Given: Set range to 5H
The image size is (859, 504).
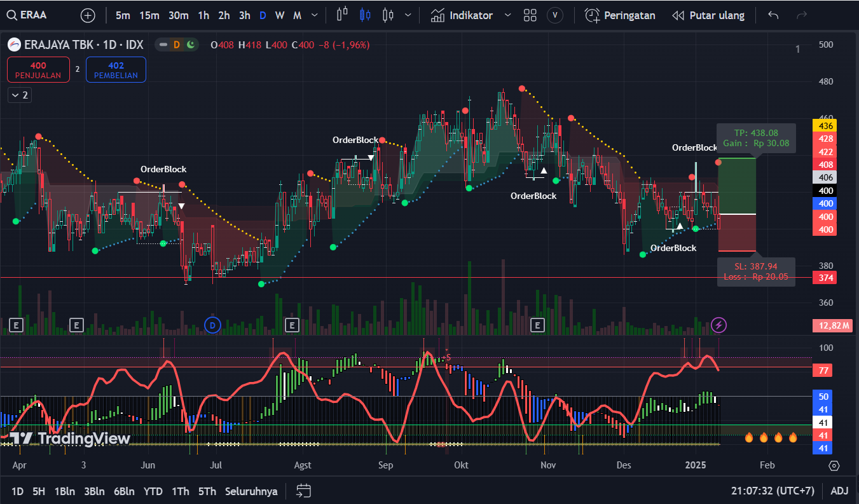Looking at the screenshot, I should (x=39, y=491).
